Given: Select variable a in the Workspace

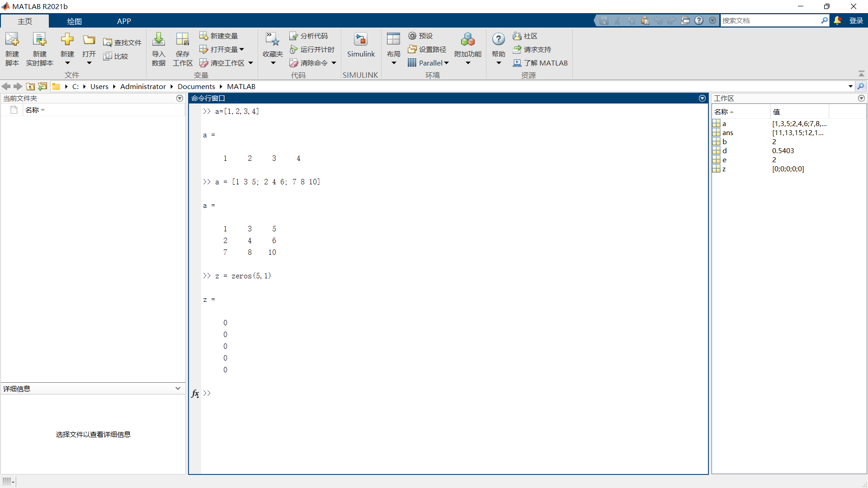Looking at the screenshot, I should pyautogui.click(x=789, y=123).
